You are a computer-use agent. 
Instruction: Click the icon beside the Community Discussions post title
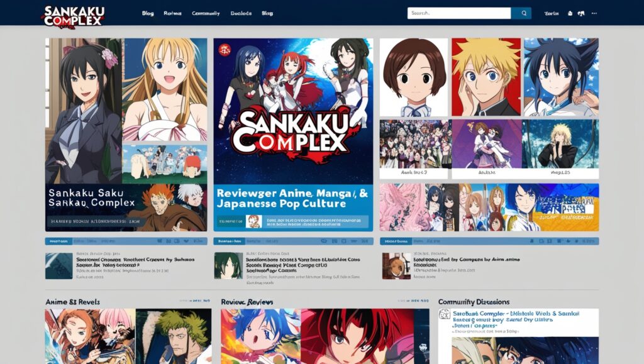click(445, 315)
